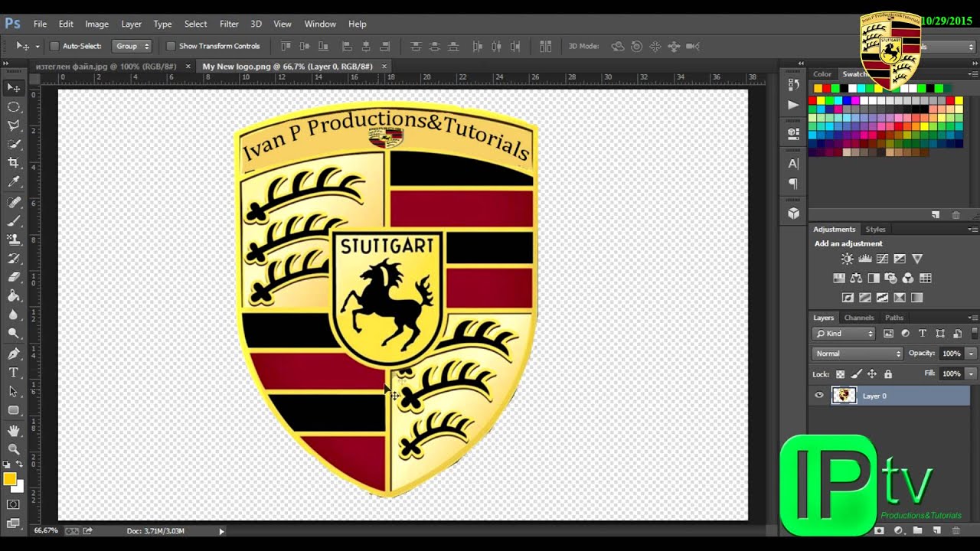
Task: Select the Paint Bucket tool
Action: point(14,295)
